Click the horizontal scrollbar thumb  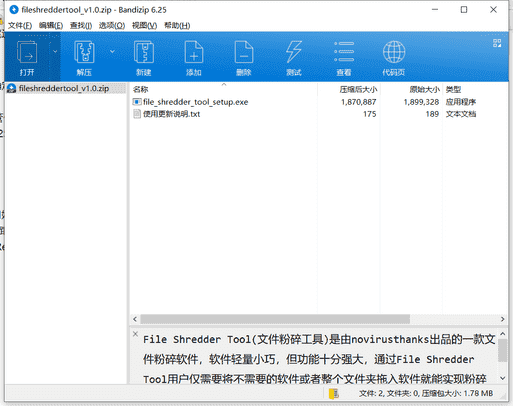tap(275, 319)
